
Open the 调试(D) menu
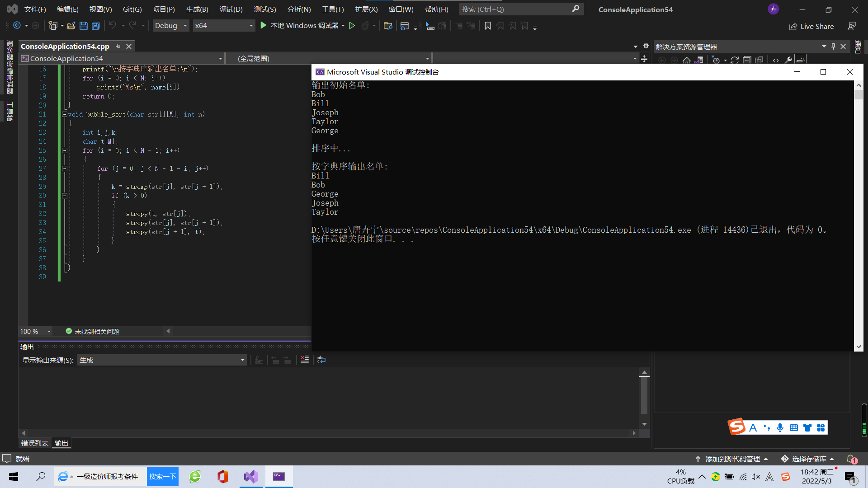click(x=231, y=9)
